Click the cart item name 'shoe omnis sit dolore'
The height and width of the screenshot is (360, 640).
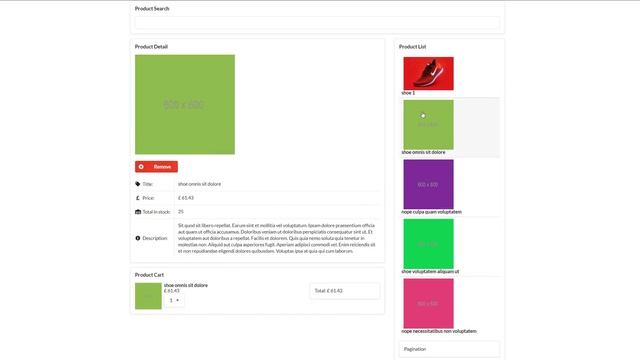186,285
